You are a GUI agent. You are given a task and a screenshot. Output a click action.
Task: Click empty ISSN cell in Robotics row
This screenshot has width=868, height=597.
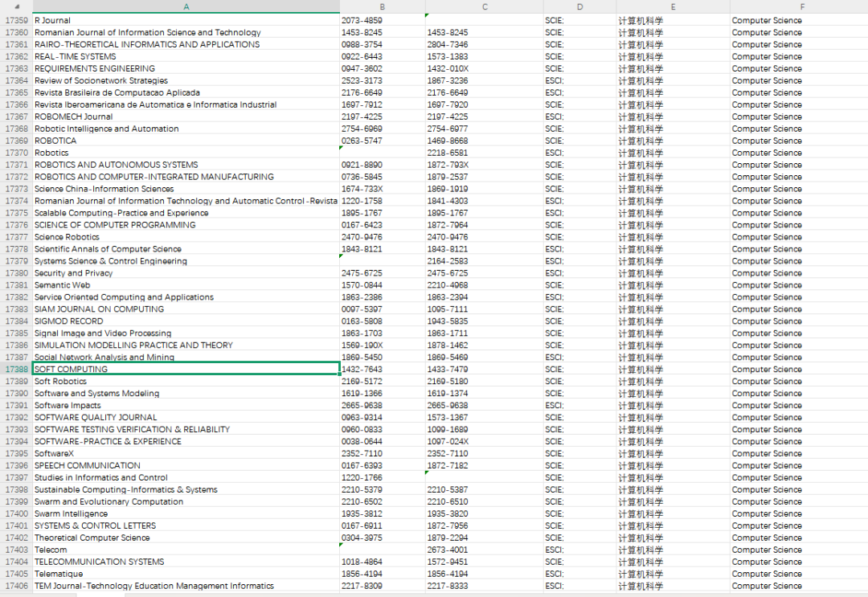pos(382,153)
